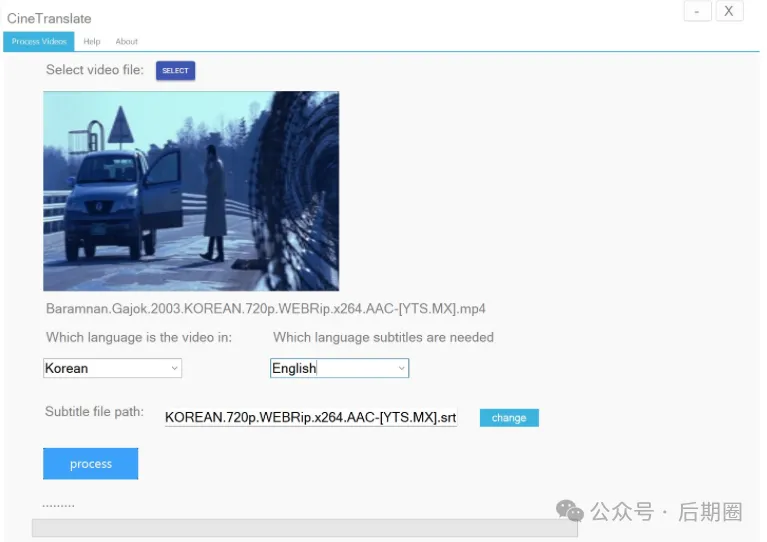The width and height of the screenshot is (767, 542).
Task: Minimize the CineTranslate window
Action: pyautogui.click(x=697, y=11)
